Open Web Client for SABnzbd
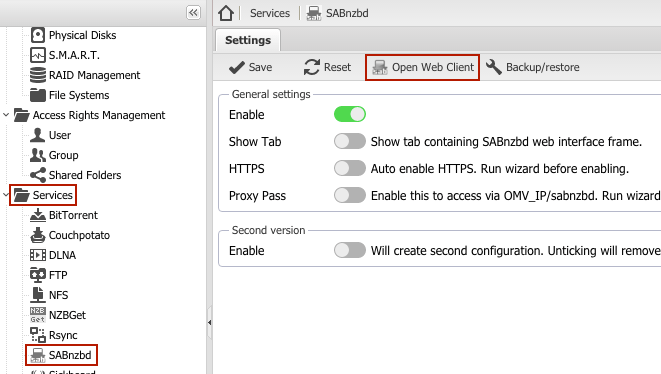The width and height of the screenshot is (661, 374). (423, 67)
